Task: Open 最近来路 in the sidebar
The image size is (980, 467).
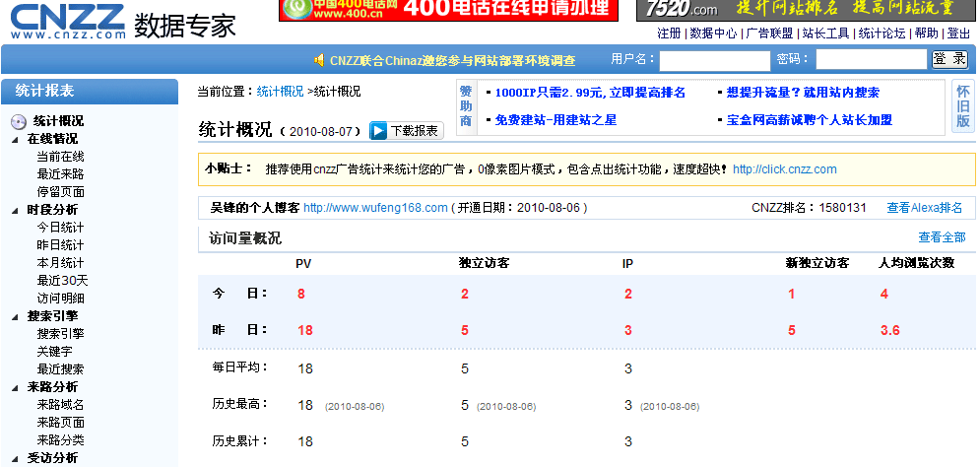Action: (x=60, y=174)
